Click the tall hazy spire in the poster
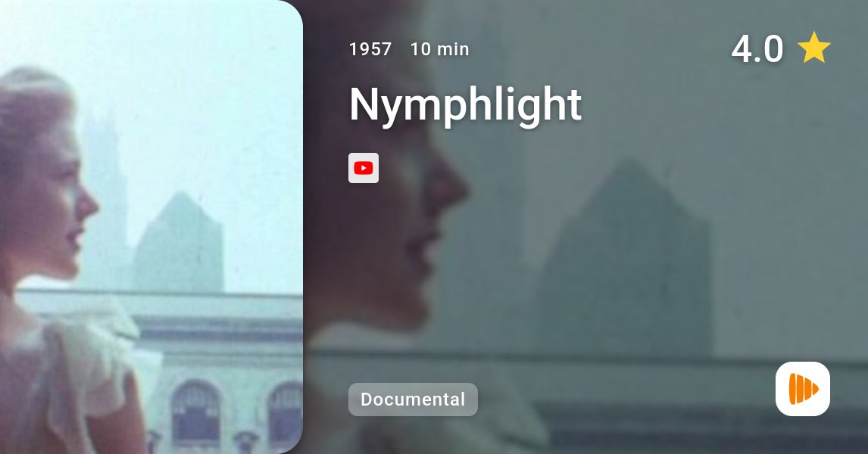Viewport: 868px width, 454px height. tap(106, 199)
